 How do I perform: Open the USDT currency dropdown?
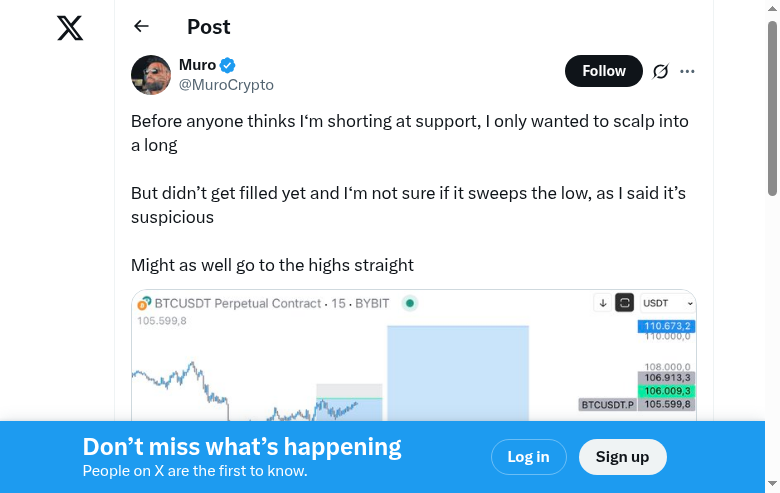(x=668, y=303)
